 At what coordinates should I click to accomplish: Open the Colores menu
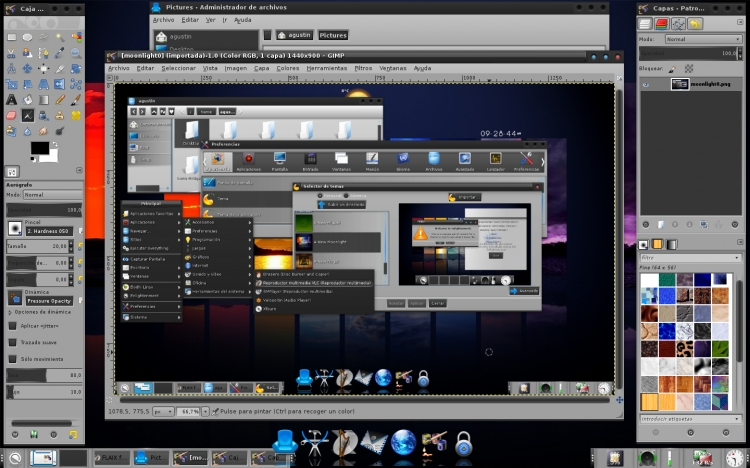[287, 68]
